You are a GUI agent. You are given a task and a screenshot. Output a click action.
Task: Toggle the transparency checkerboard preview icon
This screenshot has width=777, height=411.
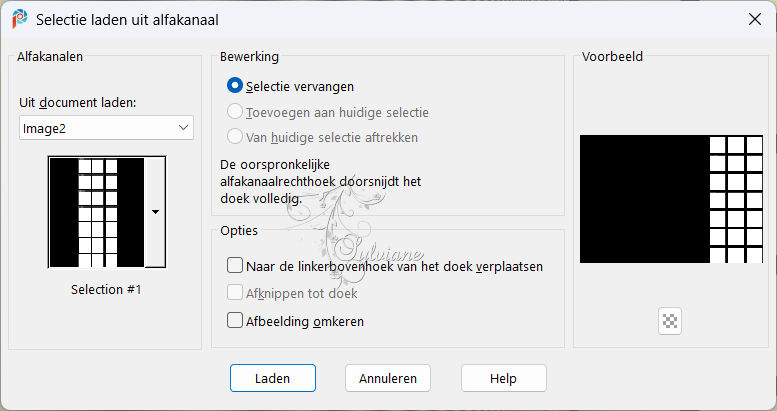click(670, 321)
